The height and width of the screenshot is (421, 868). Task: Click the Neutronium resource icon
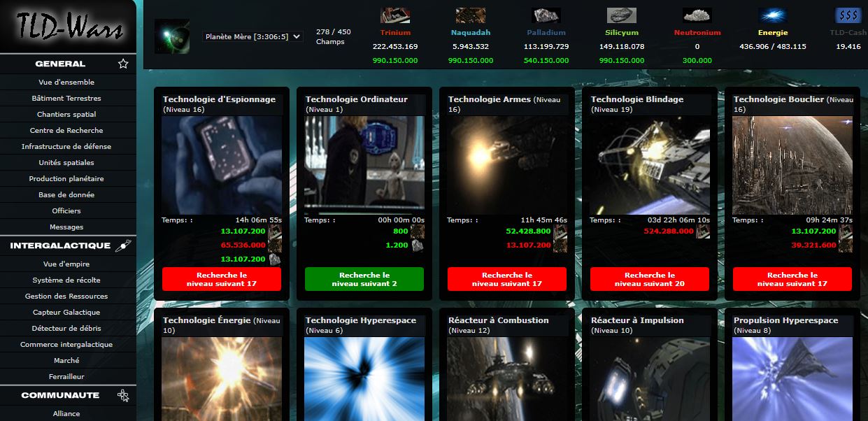tap(697, 15)
